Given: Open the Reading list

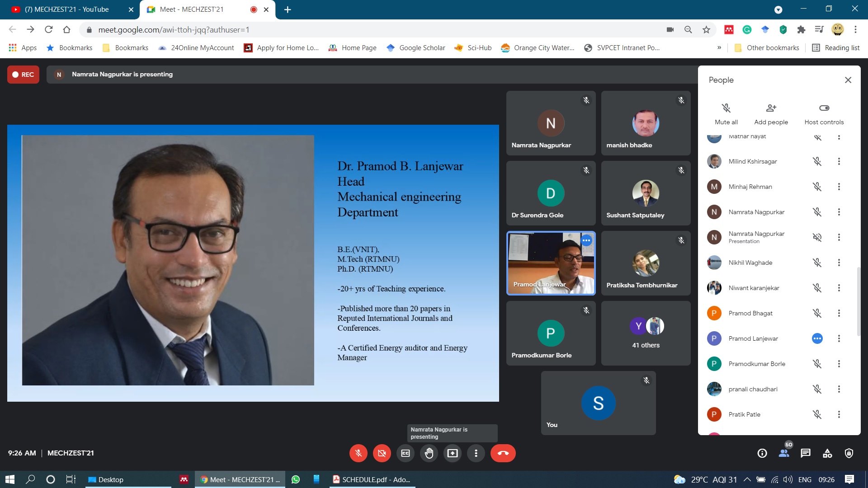Looking at the screenshot, I should pos(836,48).
